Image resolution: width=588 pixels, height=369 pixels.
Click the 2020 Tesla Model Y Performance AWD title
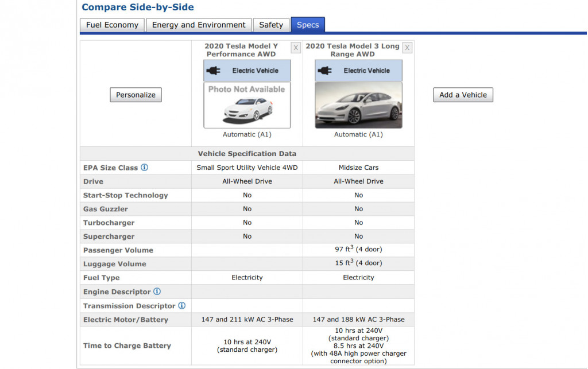(241, 50)
